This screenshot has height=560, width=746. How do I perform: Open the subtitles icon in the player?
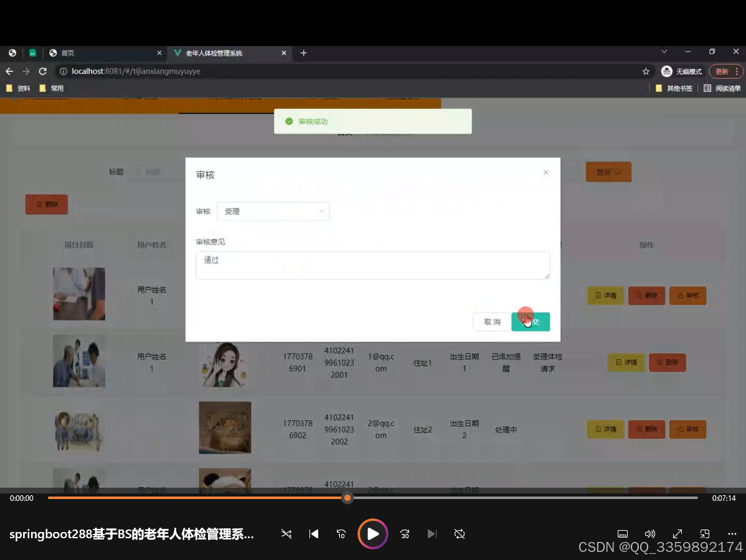(623, 534)
